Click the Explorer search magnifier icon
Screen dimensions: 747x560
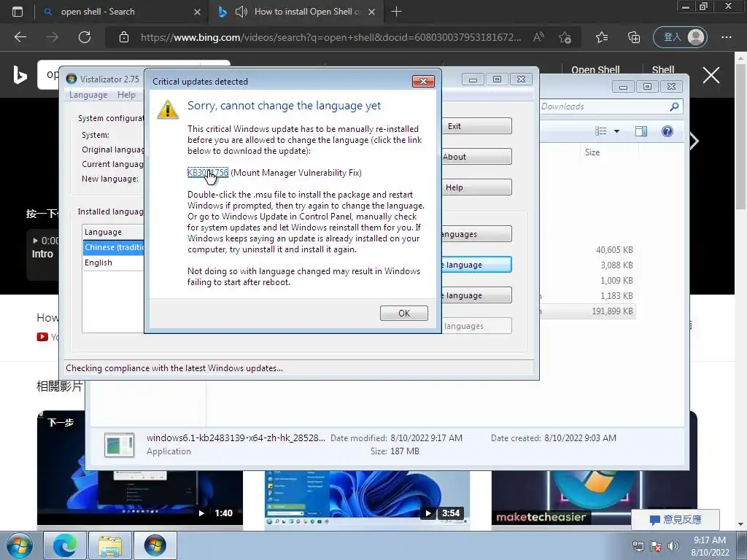click(674, 106)
